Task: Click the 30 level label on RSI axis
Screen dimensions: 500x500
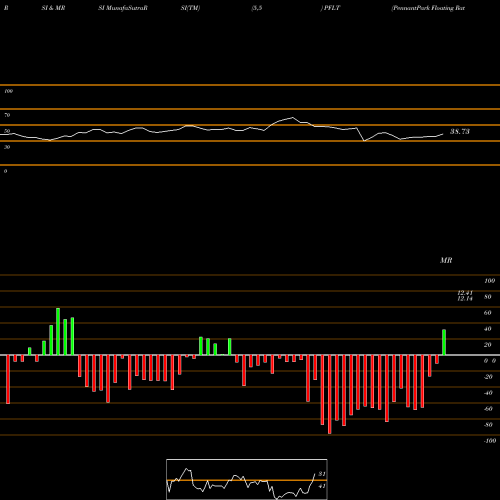Action: point(7,147)
